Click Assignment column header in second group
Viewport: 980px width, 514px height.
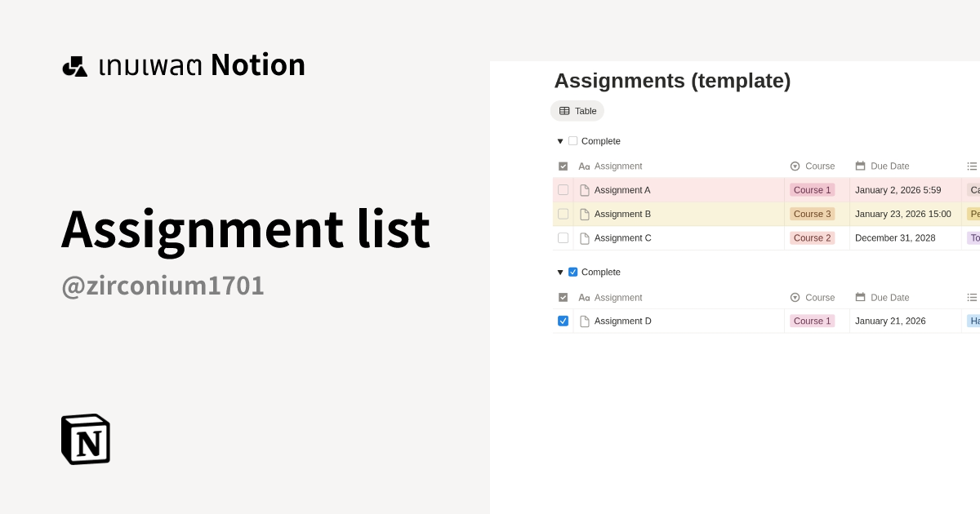tap(610, 298)
